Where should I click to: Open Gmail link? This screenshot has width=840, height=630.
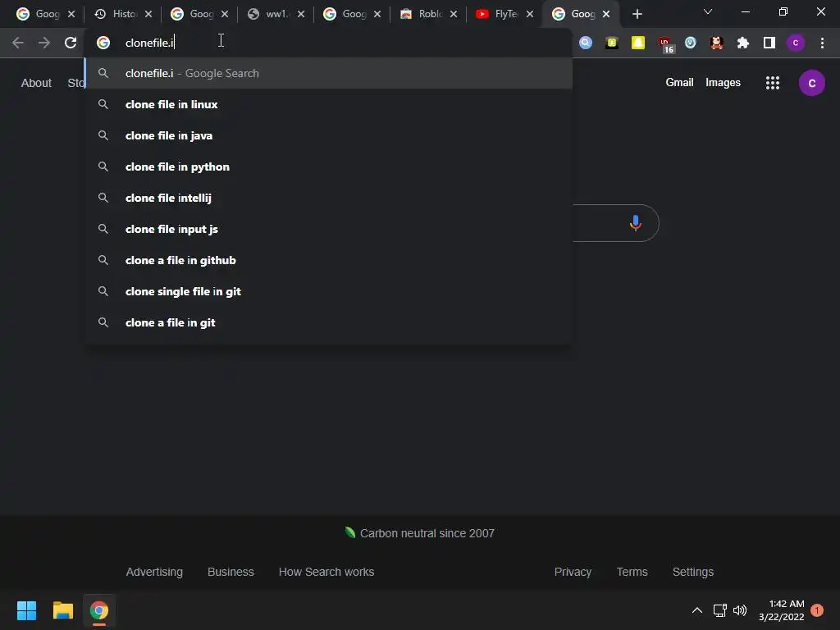click(679, 83)
